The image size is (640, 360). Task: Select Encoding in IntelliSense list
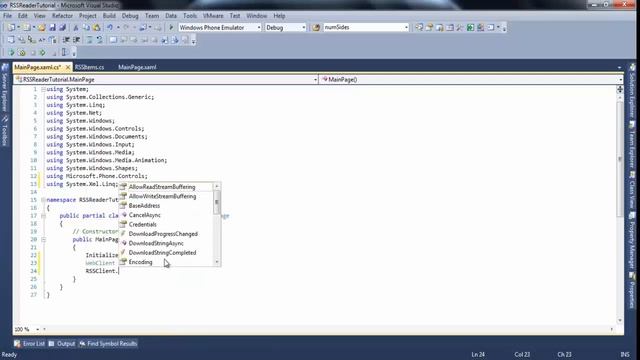[140, 262]
